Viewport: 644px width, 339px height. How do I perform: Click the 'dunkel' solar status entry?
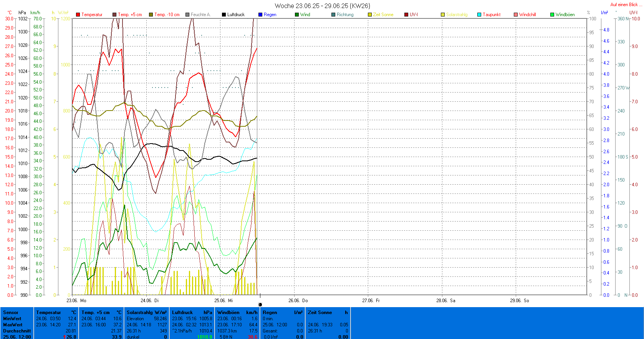coord(133,337)
